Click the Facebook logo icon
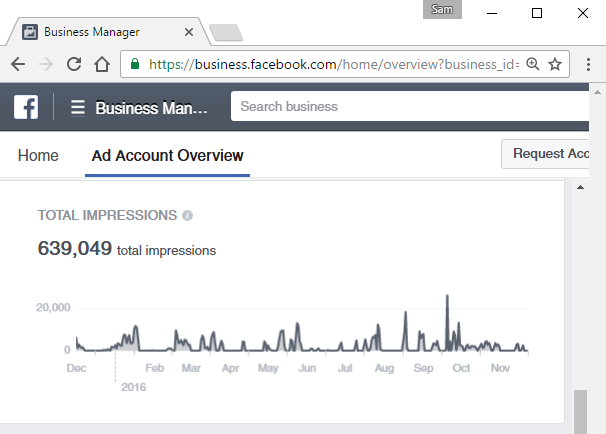 pos(26,107)
